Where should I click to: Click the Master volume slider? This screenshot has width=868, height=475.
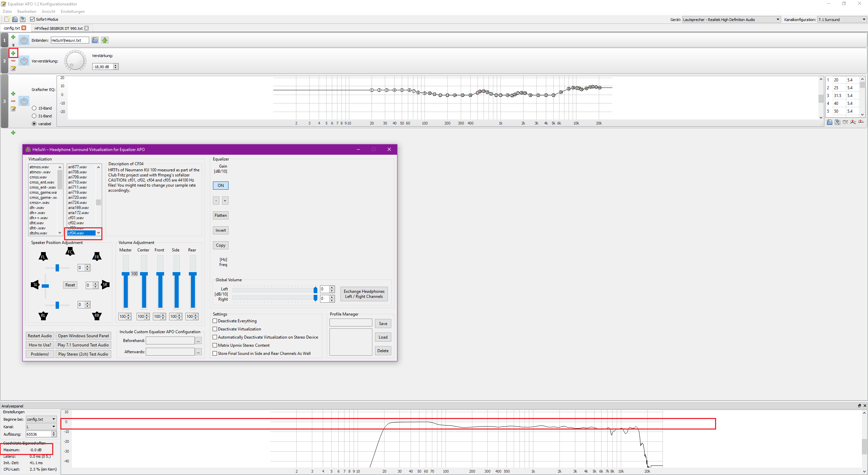pos(125,274)
